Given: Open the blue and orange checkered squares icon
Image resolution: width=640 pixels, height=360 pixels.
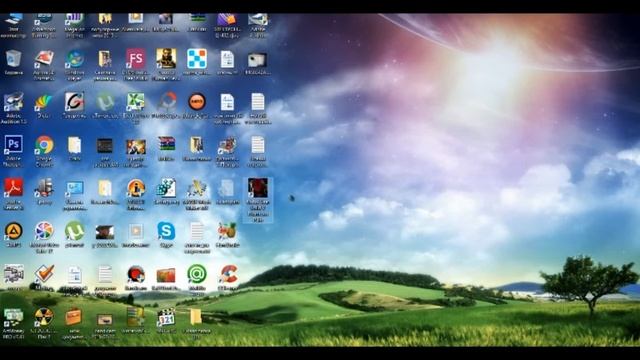Looking at the screenshot, I should coord(197,59).
